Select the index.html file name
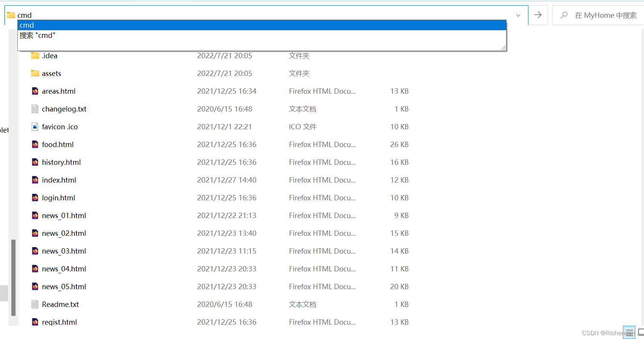 click(x=59, y=180)
